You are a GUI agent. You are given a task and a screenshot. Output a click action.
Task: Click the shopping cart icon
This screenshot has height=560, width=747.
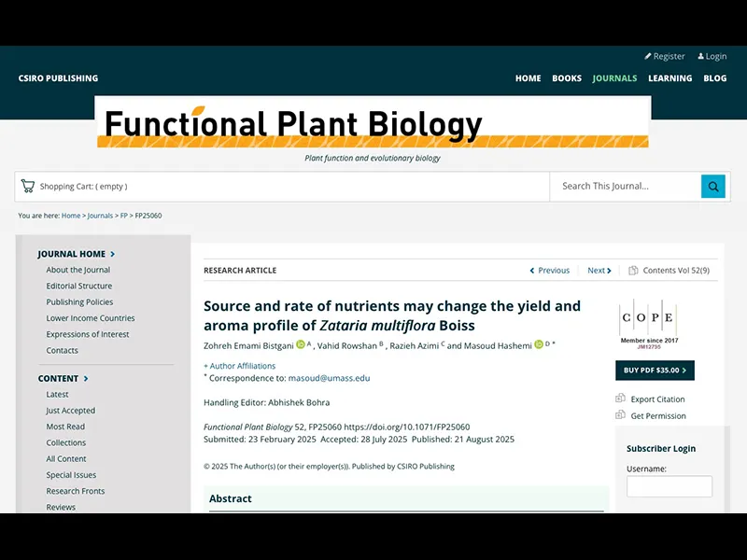[x=28, y=187]
